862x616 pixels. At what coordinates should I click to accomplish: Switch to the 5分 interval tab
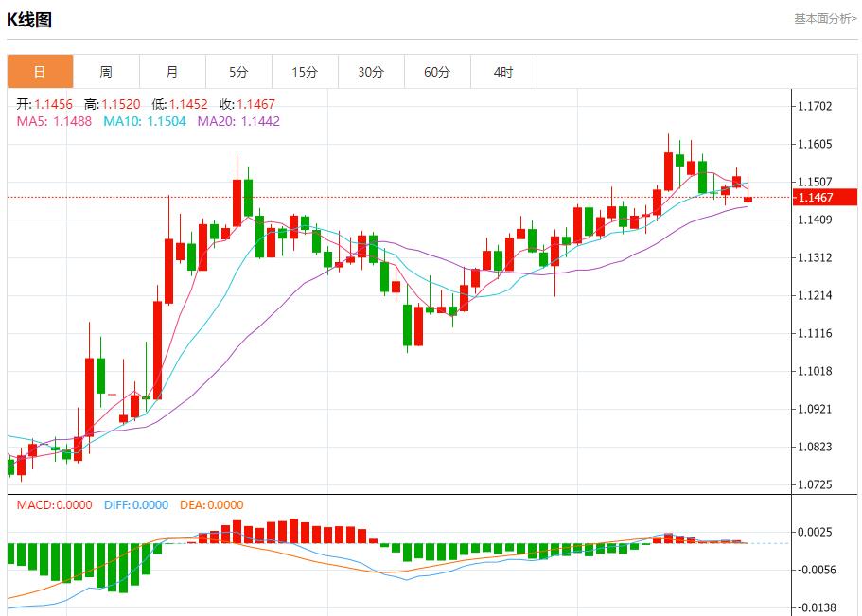click(238, 72)
